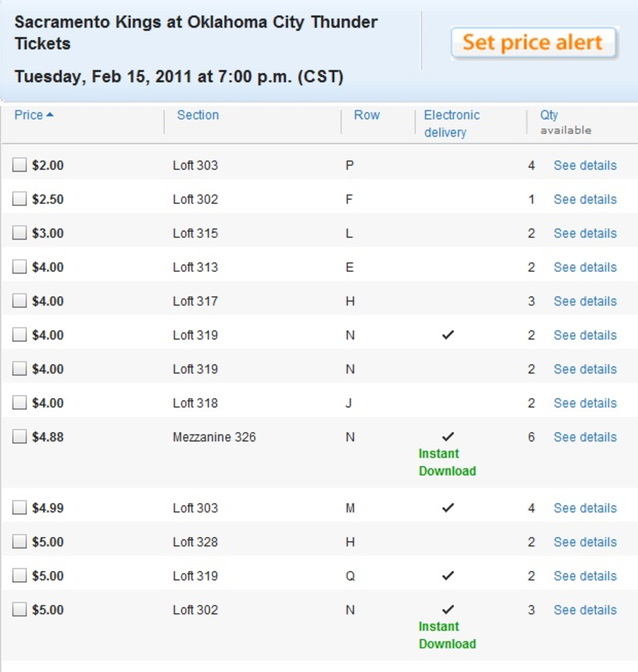
Task: View See details for Loft 302 row N
Action: click(x=585, y=610)
